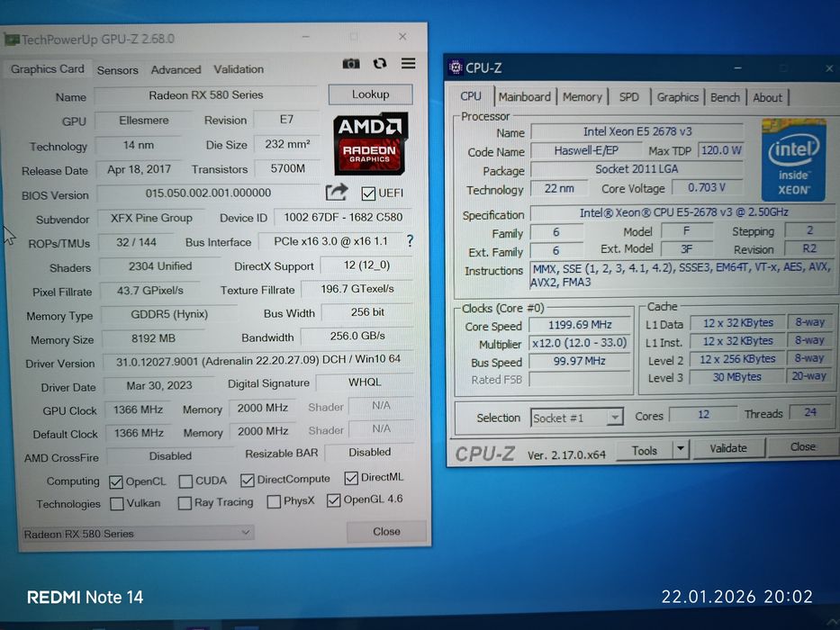Toggle the Vulkan checkbox
The width and height of the screenshot is (840, 630).
[117, 504]
